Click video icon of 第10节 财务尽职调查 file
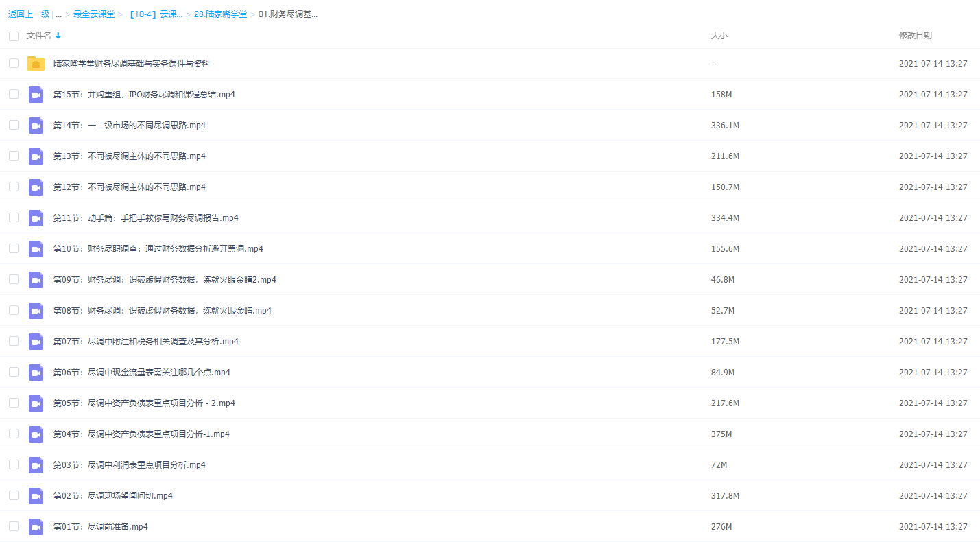The image size is (980, 542). point(36,249)
